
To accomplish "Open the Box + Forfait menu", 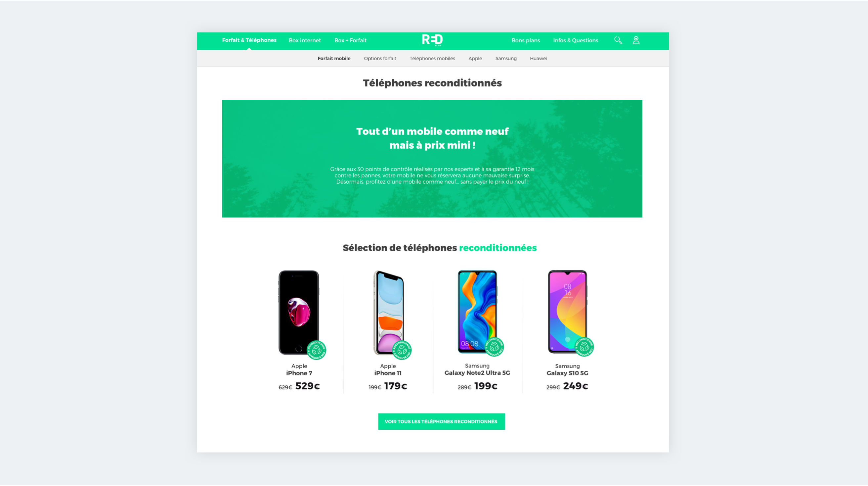I will click(x=350, y=40).
